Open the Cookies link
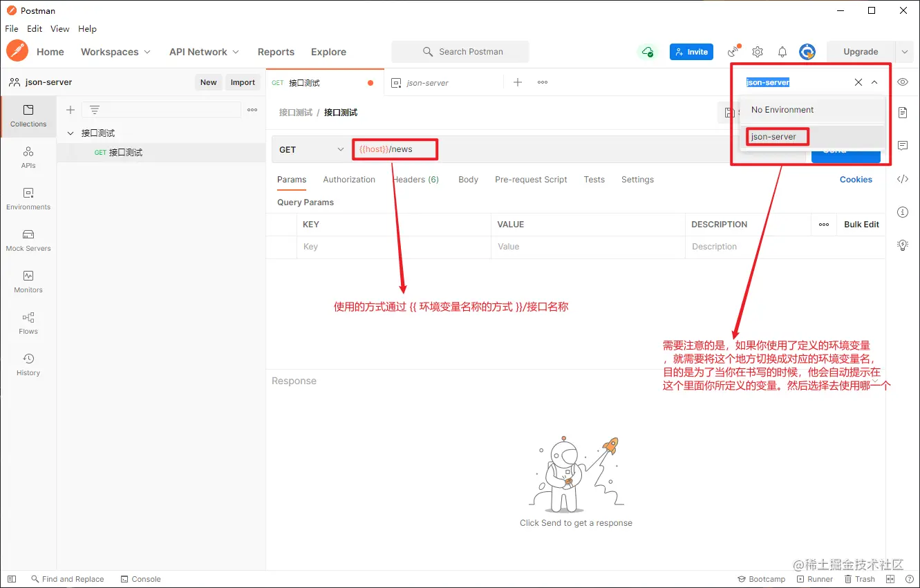 click(x=856, y=180)
